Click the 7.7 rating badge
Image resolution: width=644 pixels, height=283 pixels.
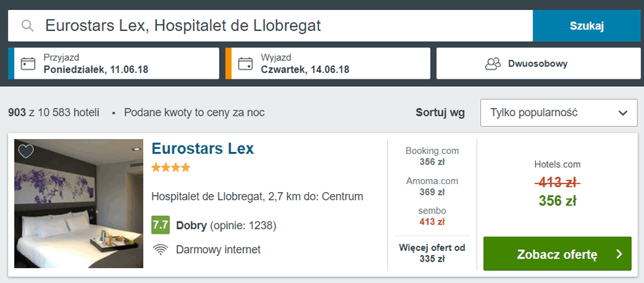(x=160, y=225)
